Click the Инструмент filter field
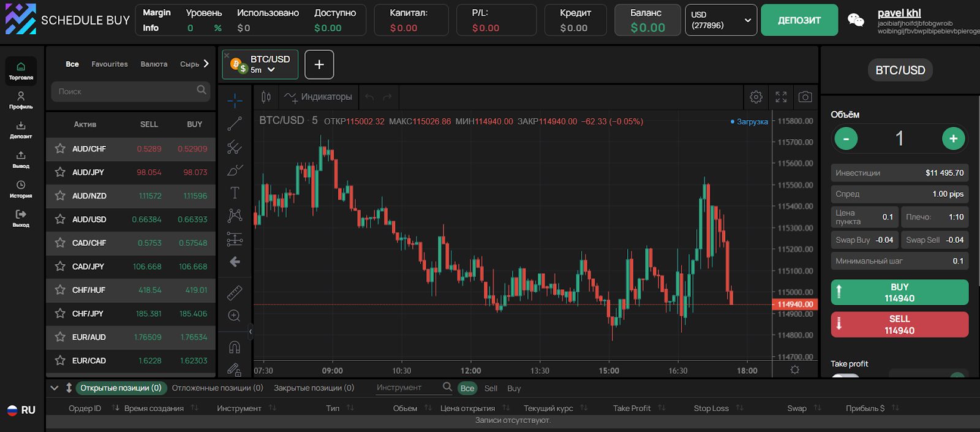This screenshot has width=980, height=432. point(413,388)
